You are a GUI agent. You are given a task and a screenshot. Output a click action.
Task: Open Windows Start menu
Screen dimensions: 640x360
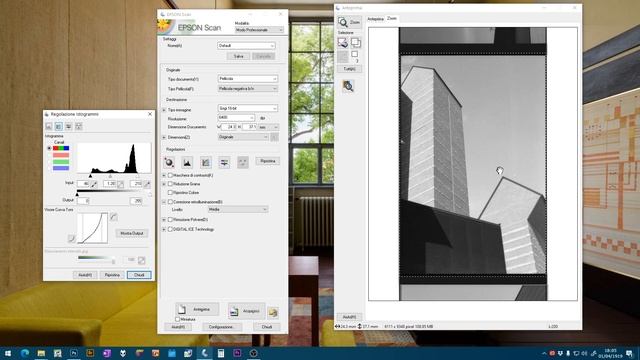pos(7,353)
